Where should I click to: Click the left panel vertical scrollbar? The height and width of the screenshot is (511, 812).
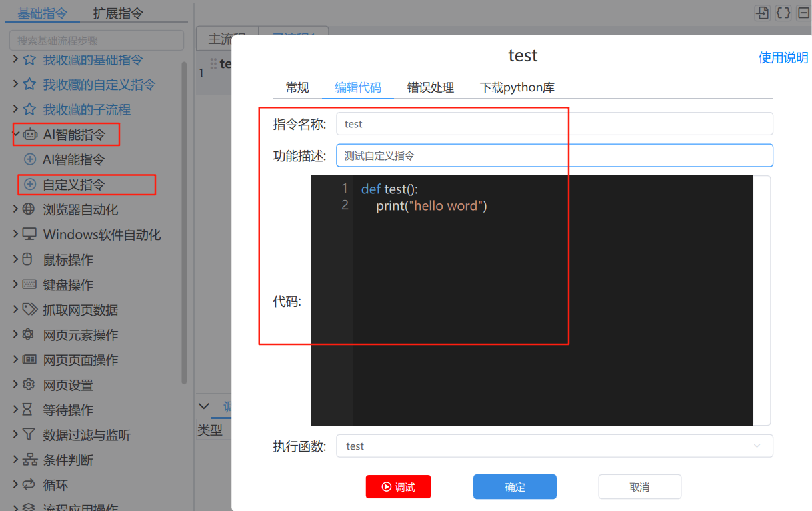tap(184, 223)
